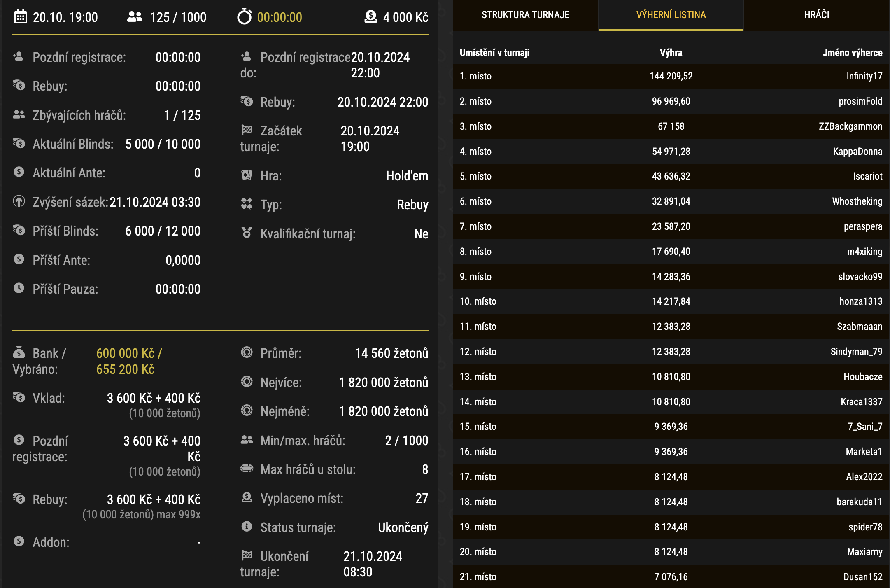The height and width of the screenshot is (588, 890).
Task: Click the chip icon by Nejméně
Action: (x=247, y=411)
